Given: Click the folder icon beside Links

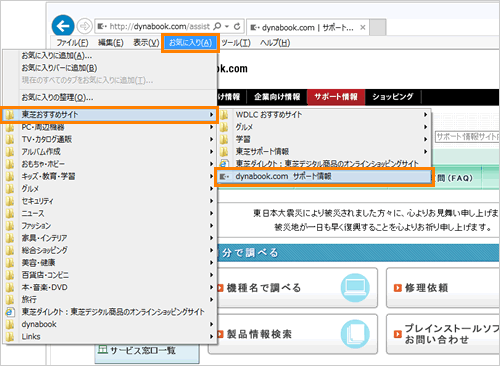Looking at the screenshot, I should point(10,337).
